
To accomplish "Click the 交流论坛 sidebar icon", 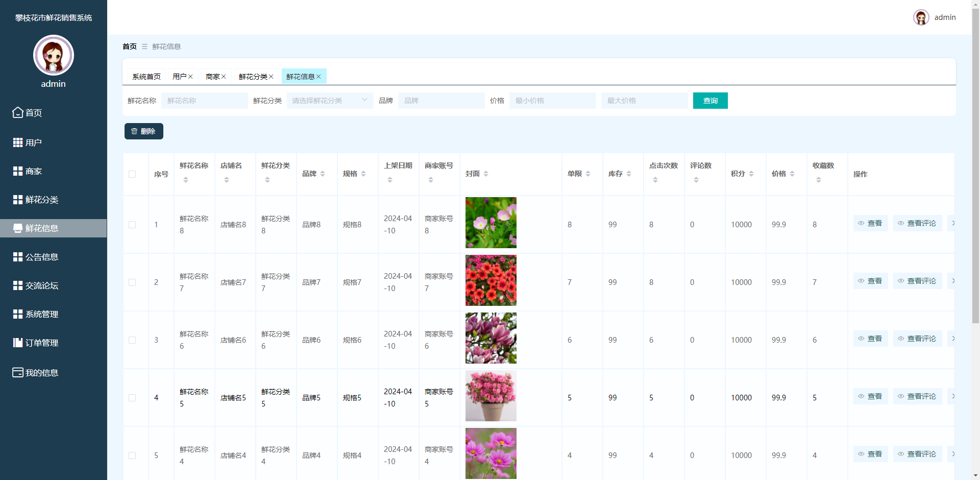I will [x=18, y=285].
